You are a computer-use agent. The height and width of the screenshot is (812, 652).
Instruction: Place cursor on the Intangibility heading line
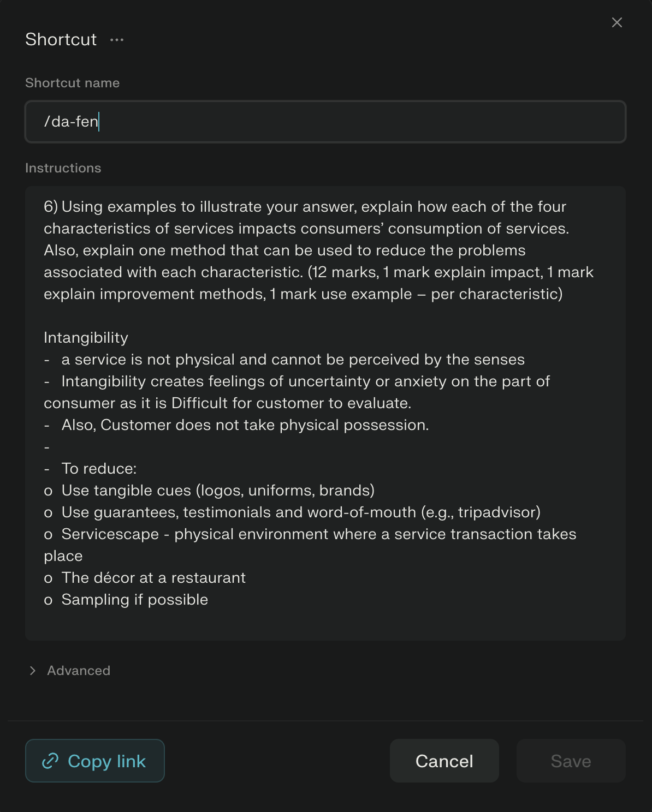[86, 338]
